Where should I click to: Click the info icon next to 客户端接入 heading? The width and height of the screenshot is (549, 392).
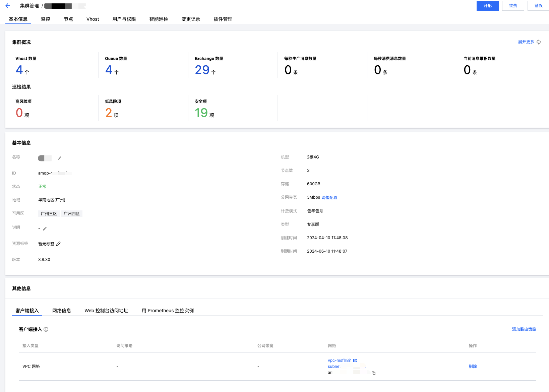tap(46, 329)
